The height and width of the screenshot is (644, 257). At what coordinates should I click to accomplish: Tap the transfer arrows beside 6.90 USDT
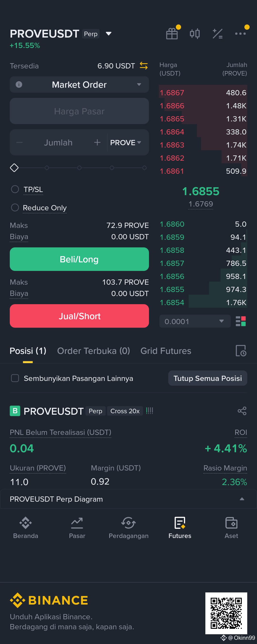pos(144,66)
